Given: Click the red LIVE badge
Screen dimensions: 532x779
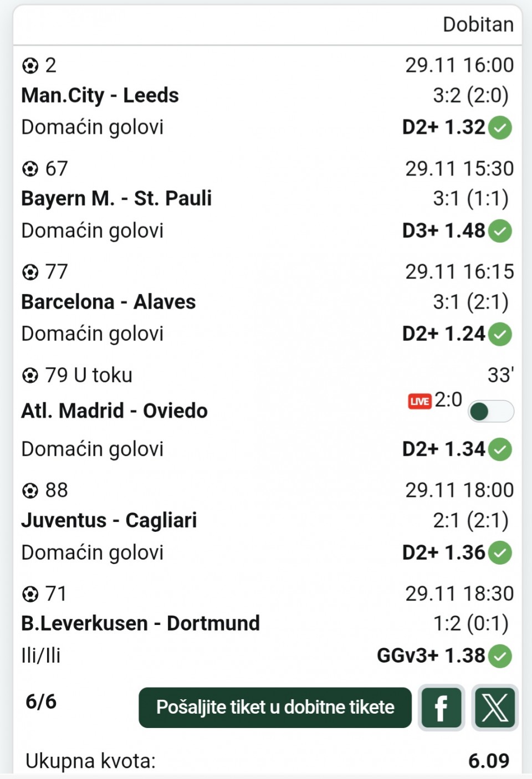Looking at the screenshot, I should tap(420, 401).
